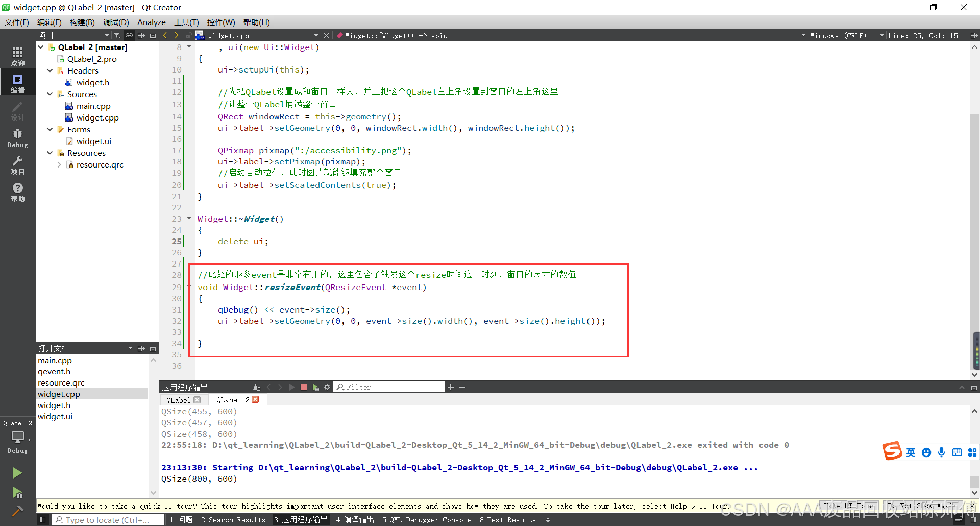Start debugging with the play-bug button
980x526 pixels.
click(x=17, y=493)
